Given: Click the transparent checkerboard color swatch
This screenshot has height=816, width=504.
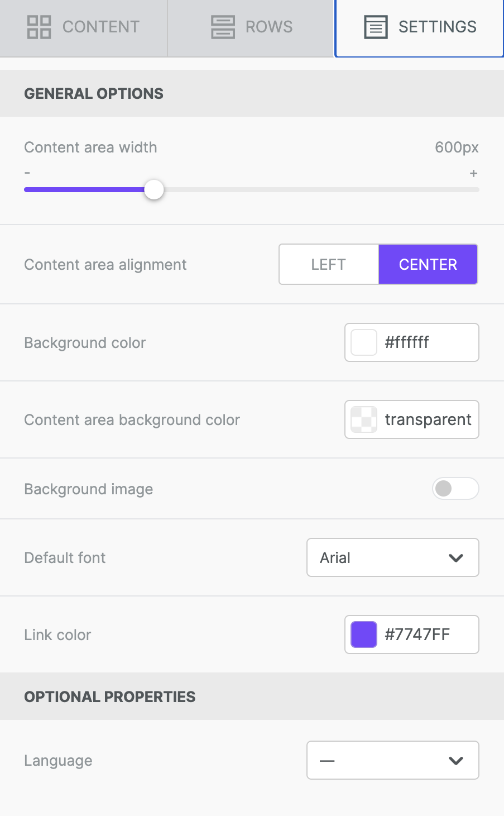Looking at the screenshot, I should pyautogui.click(x=363, y=419).
